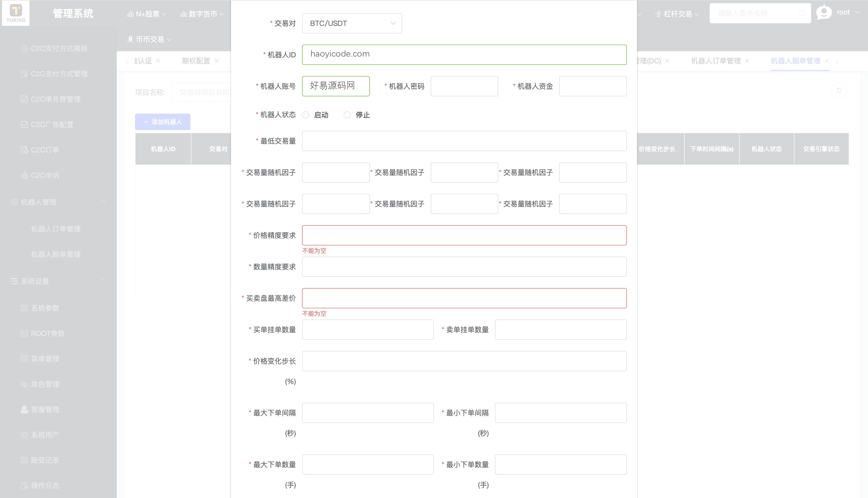Viewport: 868px width, 498px height.
Task: Switch to the 期权配置 tab
Action: click(195, 61)
